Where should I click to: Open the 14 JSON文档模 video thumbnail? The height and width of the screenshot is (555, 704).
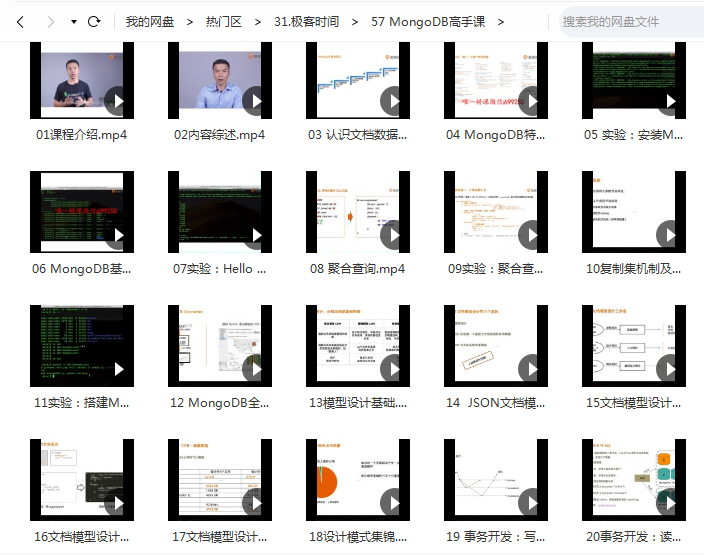click(x=496, y=346)
